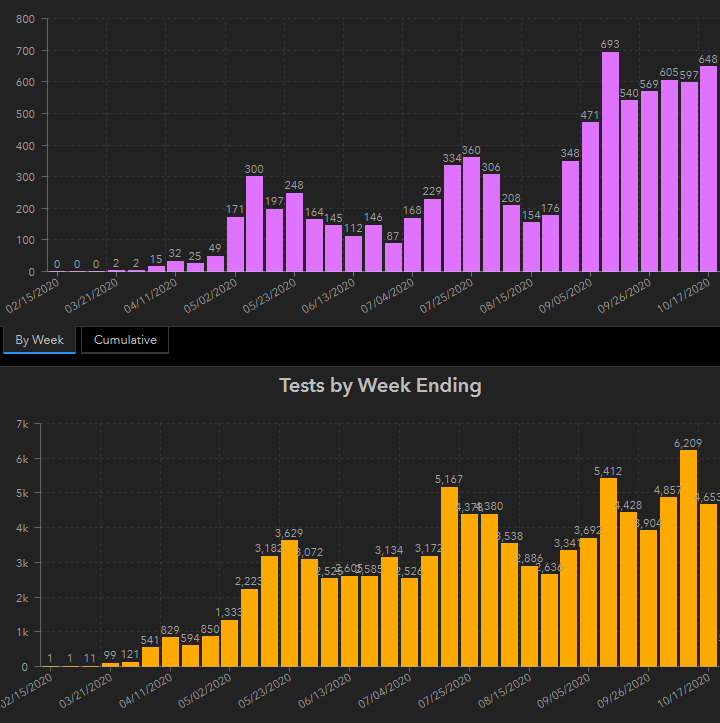Viewport: 720px width, 723px height.
Task: Click the orange bar labeled 4,857
Action: (x=668, y=582)
